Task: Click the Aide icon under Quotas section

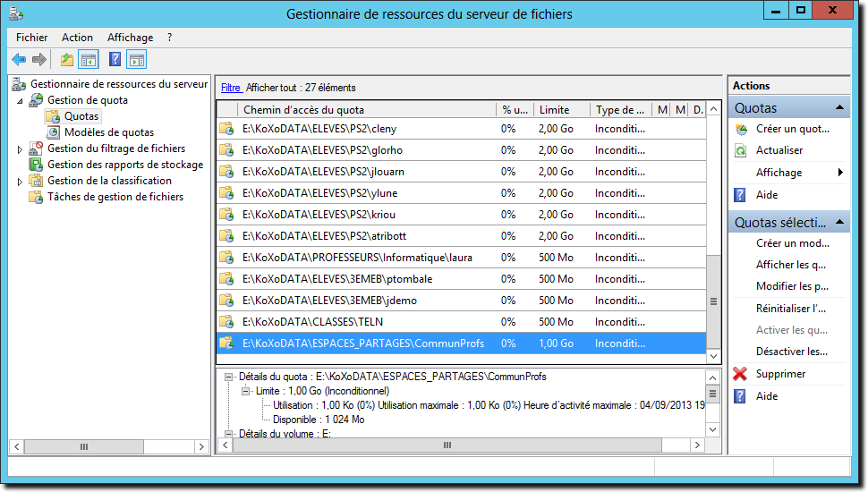Action: click(x=740, y=195)
